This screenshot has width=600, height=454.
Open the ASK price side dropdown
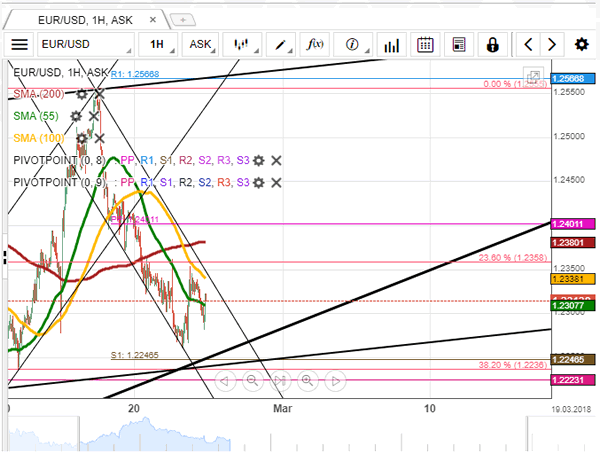coord(200,44)
